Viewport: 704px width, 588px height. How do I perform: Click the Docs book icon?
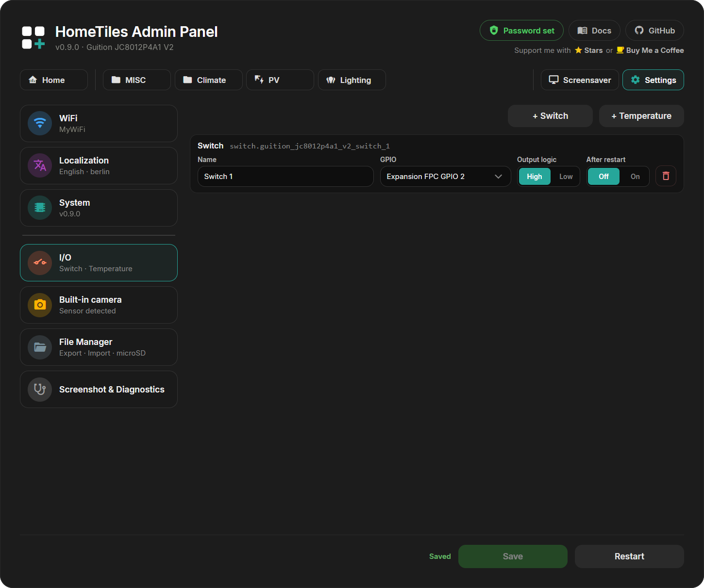(x=582, y=31)
